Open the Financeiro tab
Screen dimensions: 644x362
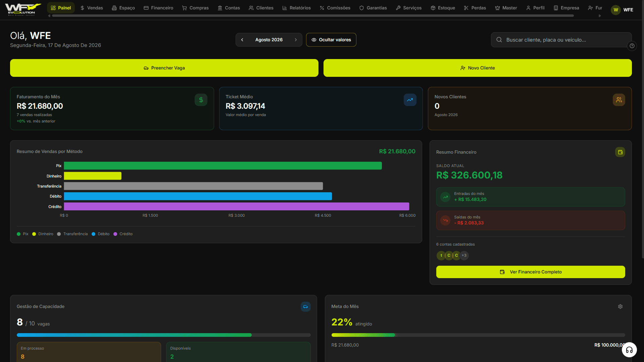coord(158,8)
